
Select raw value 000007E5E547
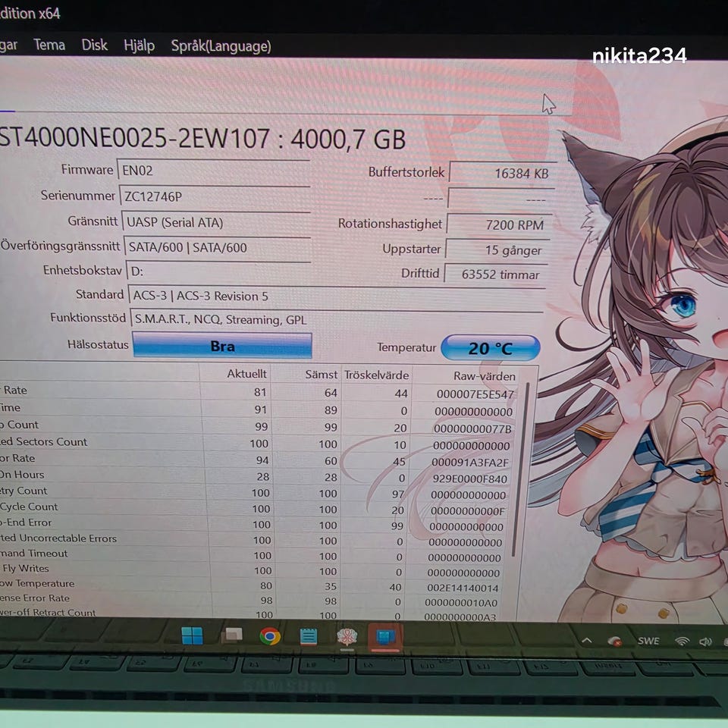475,394
